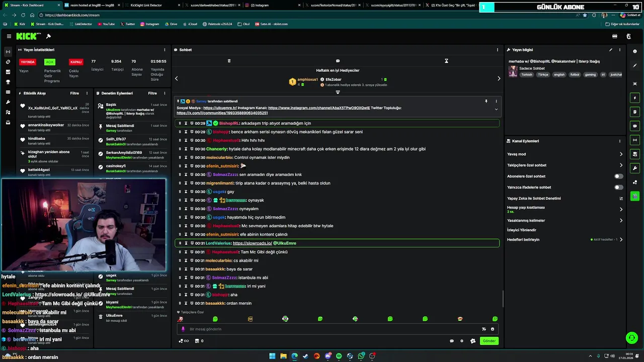This screenshot has height=362, width=644.
Task: Click the info icon in right sidebar
Action: coord(635,51)
